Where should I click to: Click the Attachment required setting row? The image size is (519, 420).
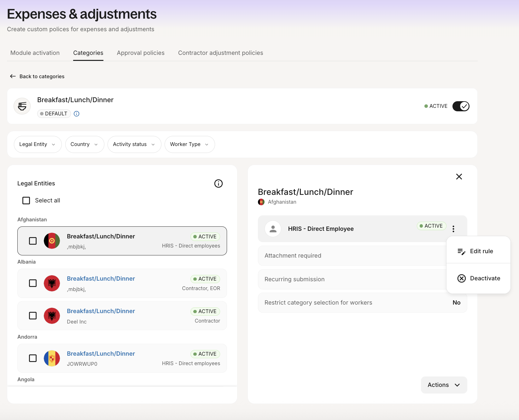(363, 256)
